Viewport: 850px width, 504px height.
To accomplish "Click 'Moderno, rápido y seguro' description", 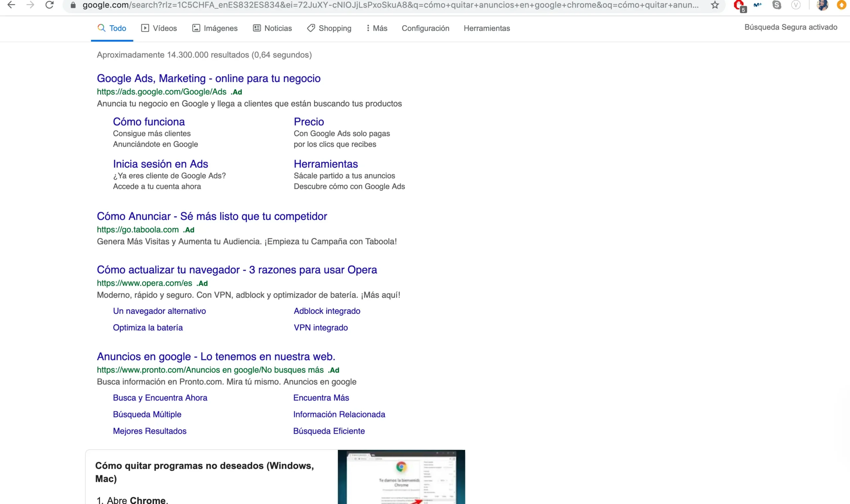I will click(x=248, y=295).
